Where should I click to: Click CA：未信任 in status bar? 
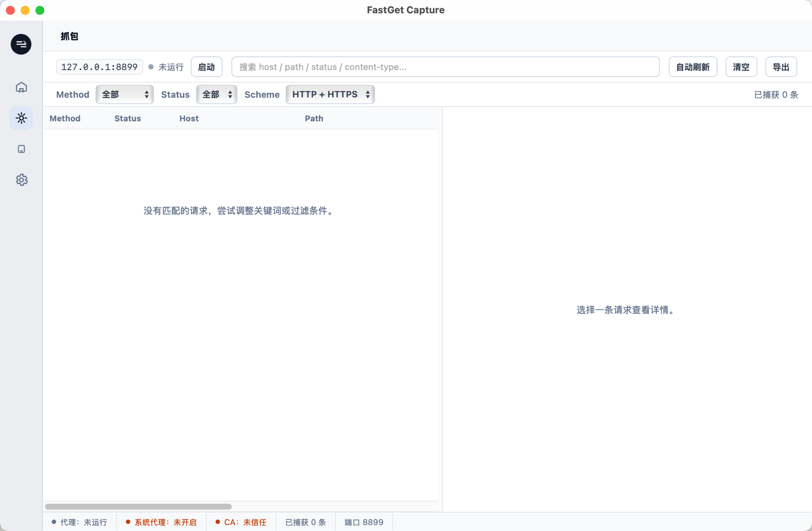point(241,522)
